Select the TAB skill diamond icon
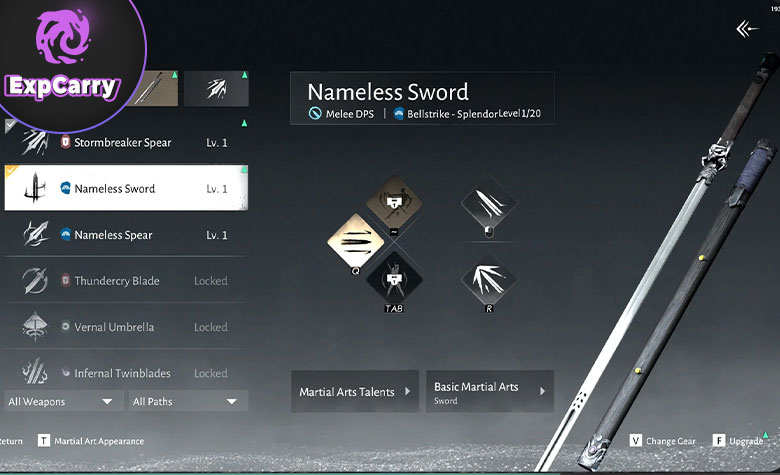Viewport: 780px width, 475px height. (x=394, y=279)
